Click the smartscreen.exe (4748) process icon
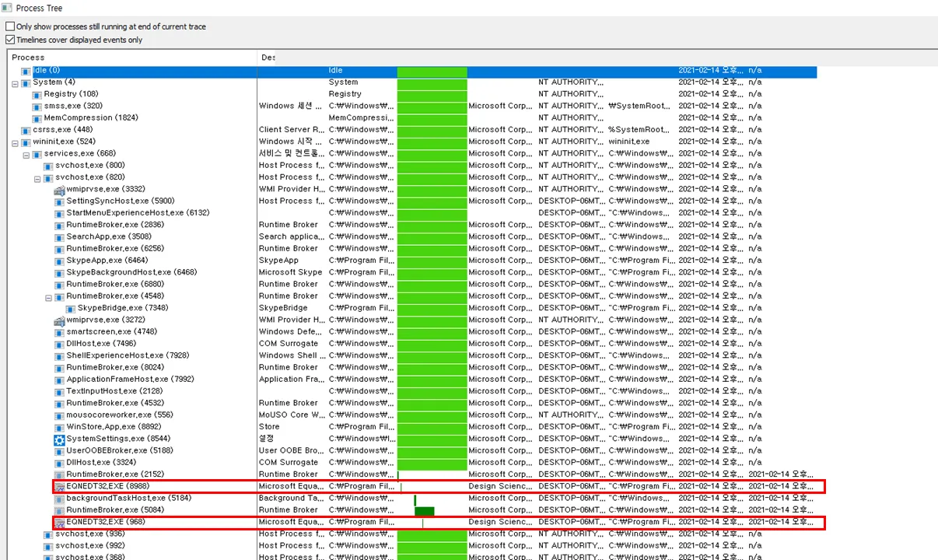The height and width of the screenshot is (560, 938). tap(59, 332)
